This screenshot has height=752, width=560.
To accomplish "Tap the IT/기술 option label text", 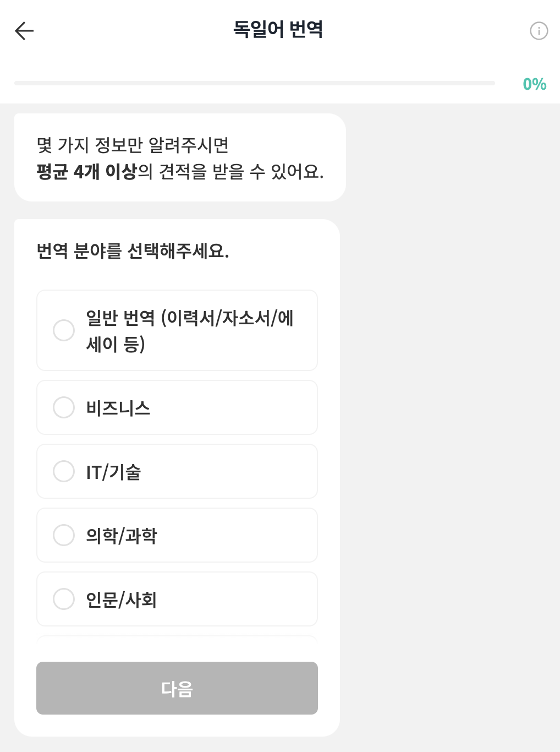I will pyautogui.click(x=113, y=472).
